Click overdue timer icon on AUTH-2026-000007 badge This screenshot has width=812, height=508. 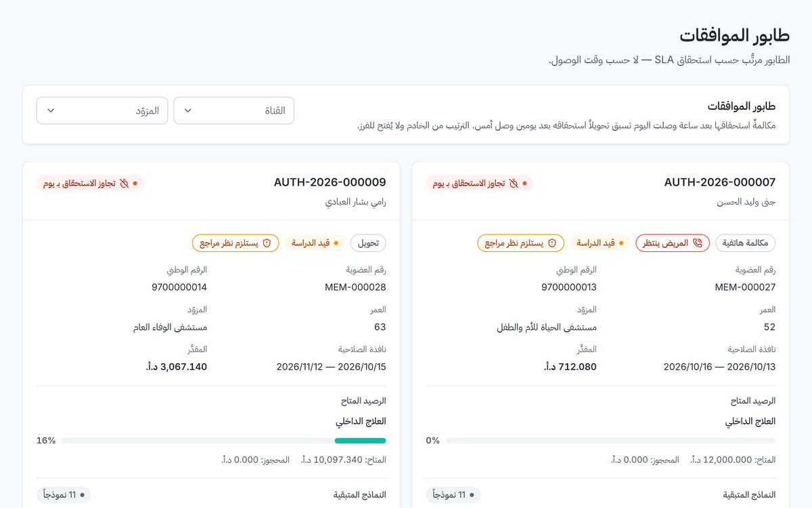point(514,184)
